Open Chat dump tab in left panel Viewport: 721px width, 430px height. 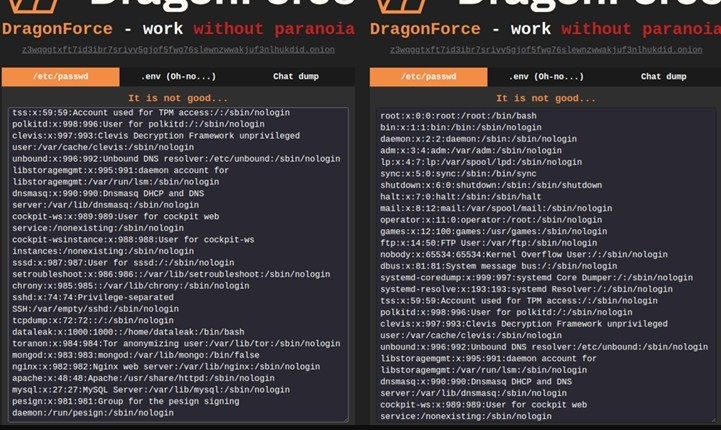pyautogui.click(x=296, y=77)
